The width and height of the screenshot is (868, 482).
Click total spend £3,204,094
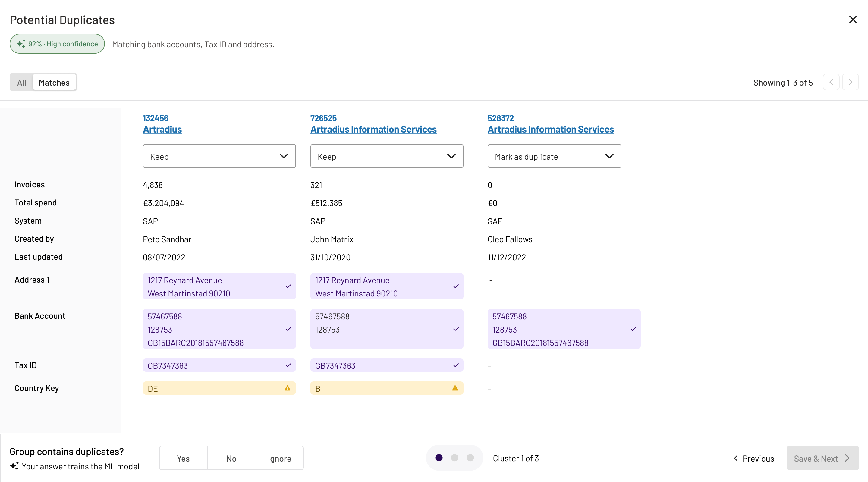coord(163,203)
